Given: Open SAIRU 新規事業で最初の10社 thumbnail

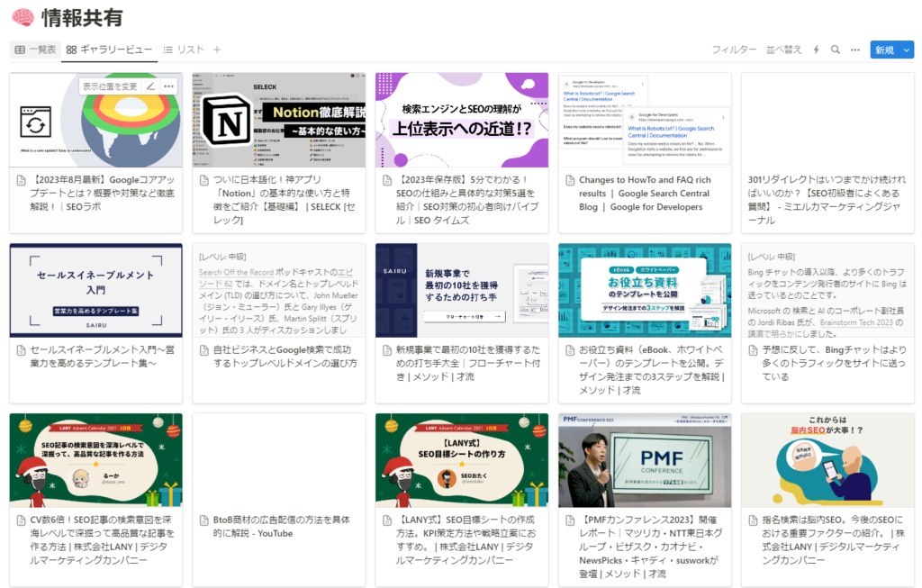Looking at the screenshot, I should [462, 291].
